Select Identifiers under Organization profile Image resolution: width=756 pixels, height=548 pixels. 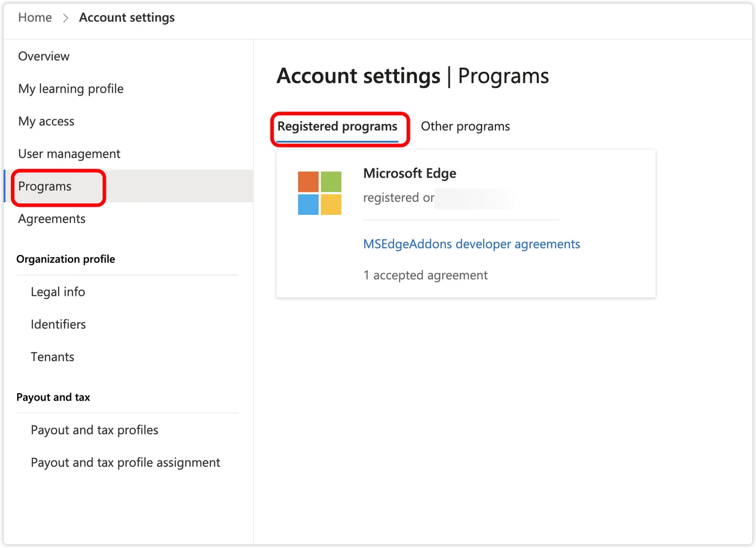point(58,324)
